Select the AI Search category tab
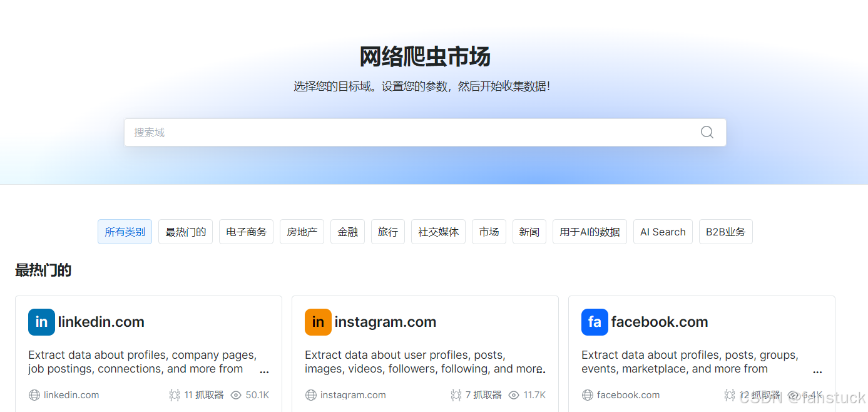Screen dimensions: 868x412 [663, 232]
